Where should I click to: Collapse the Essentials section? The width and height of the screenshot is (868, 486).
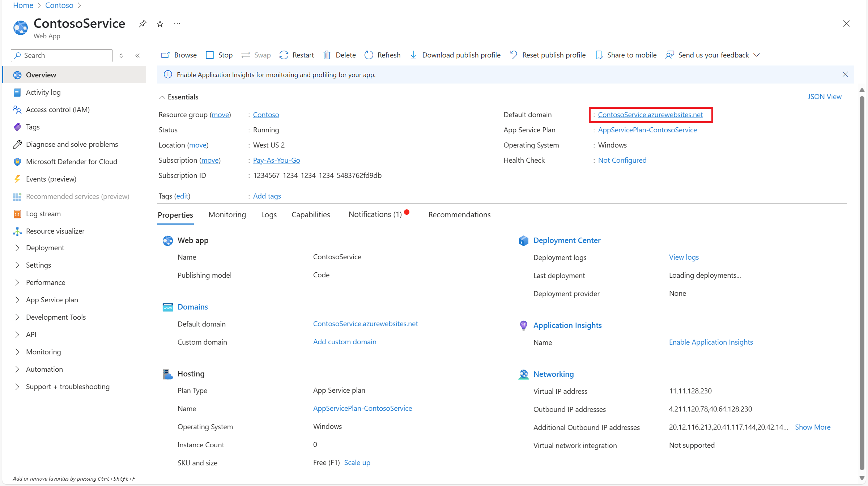(x=162, y=97)
